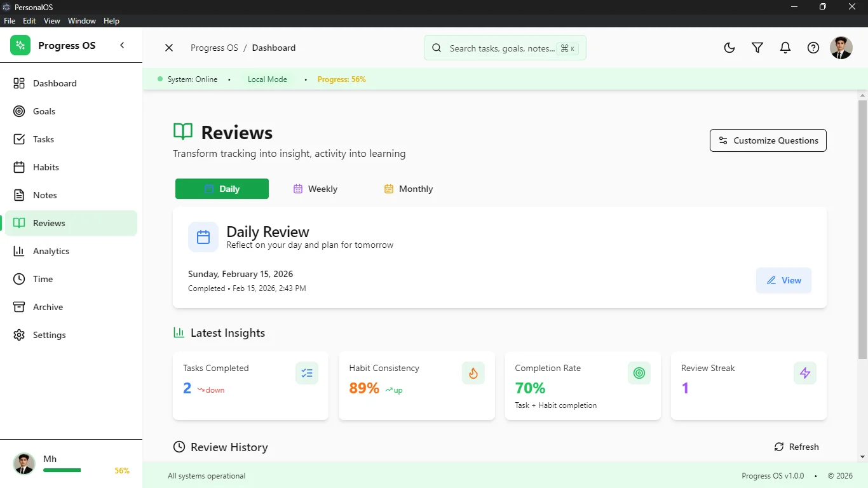Open Settings in the sidebar

(71, 335)
